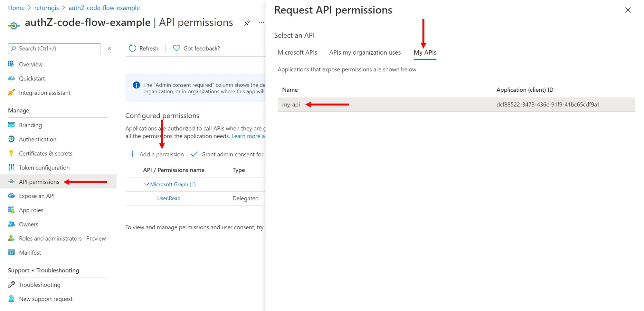Click Grant admin consent for text
The image size is (644, 311).
tap(232, 154)
